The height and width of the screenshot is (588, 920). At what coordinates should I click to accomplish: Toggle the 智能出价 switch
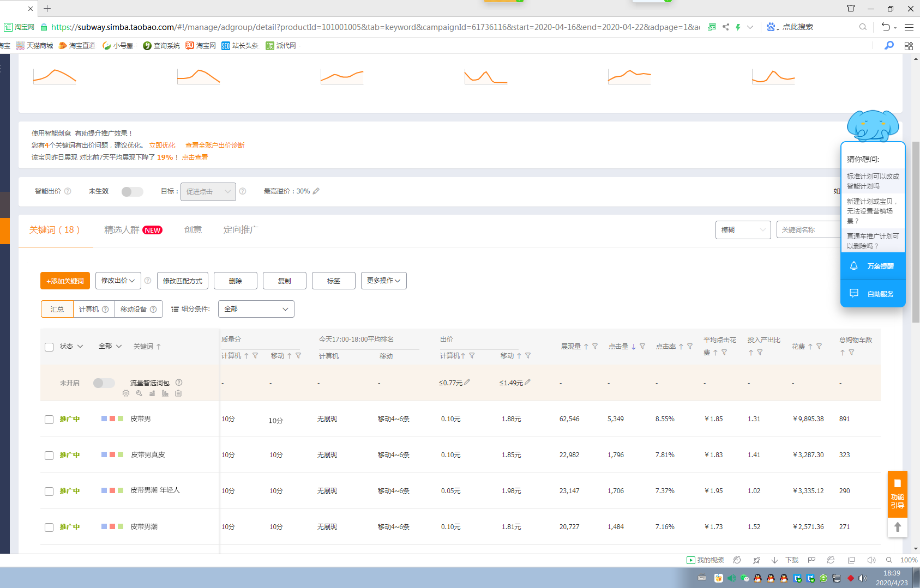tap(132, 192)
